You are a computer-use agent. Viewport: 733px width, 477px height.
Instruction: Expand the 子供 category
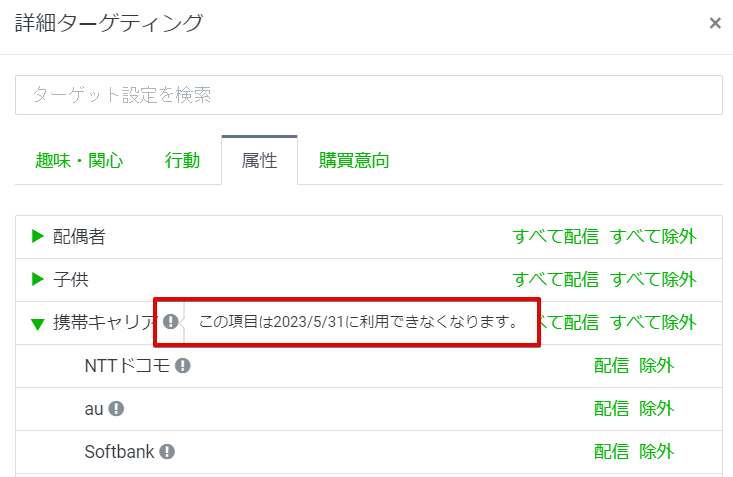(x=38, y=280)
